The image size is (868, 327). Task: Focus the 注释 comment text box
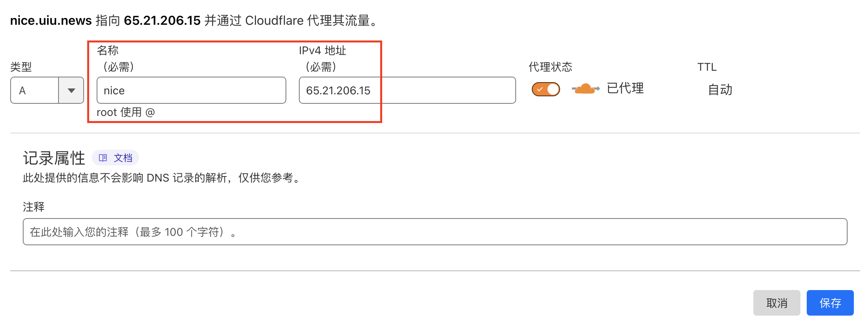point(435,232)
